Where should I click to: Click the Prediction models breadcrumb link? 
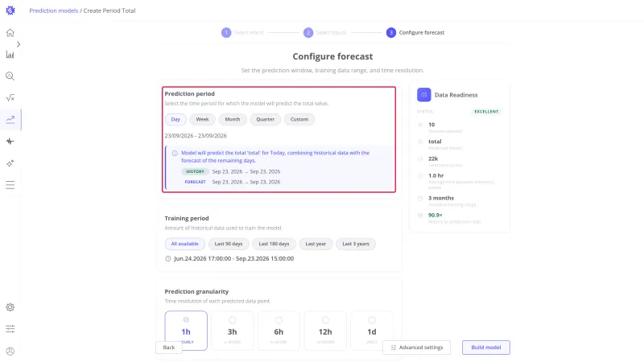point(53,10)
